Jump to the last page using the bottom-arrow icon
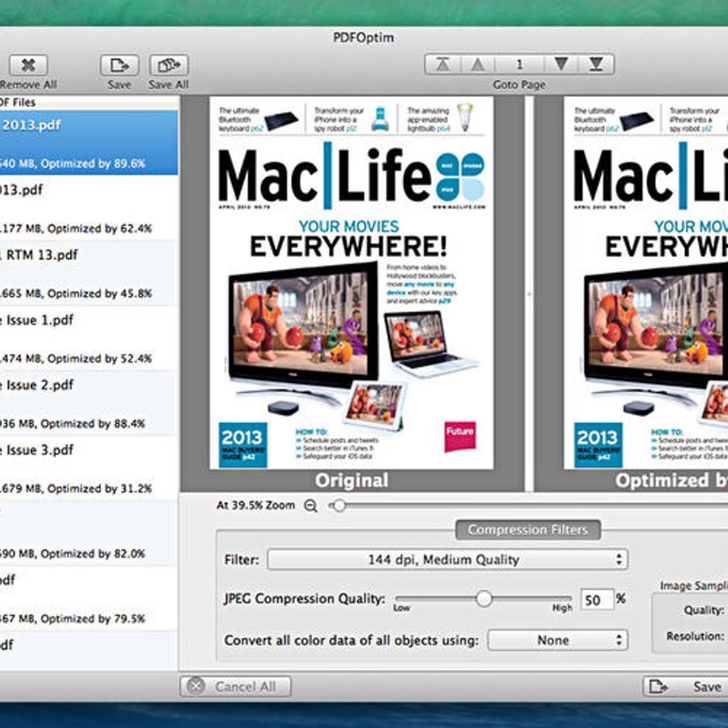This screenshot has width=728, height=728. click(x=598, y=63)
